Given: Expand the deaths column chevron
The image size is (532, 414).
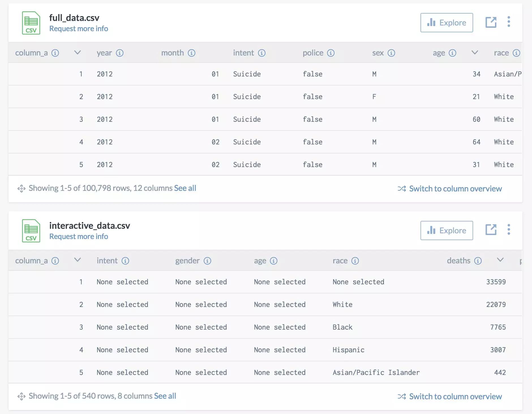Looking at the screenshot, I should (x=500, y=260).
